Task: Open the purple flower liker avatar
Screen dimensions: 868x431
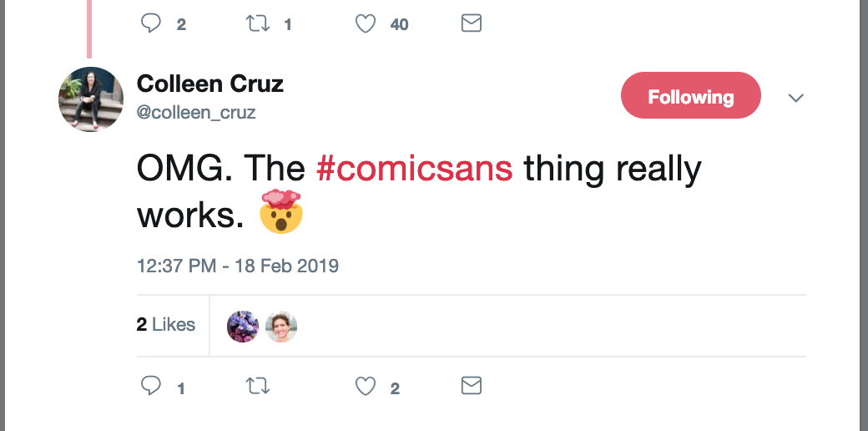Action: coord(242,327)
